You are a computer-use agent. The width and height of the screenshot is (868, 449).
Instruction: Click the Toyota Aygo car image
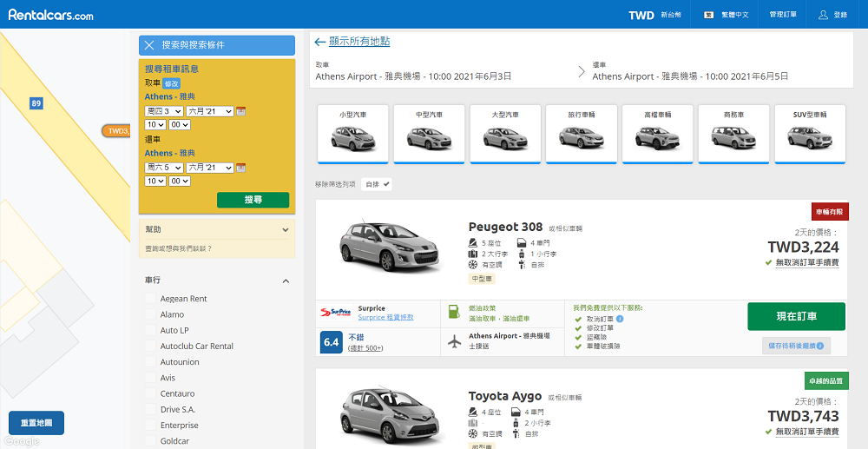(x=391, y=417)
